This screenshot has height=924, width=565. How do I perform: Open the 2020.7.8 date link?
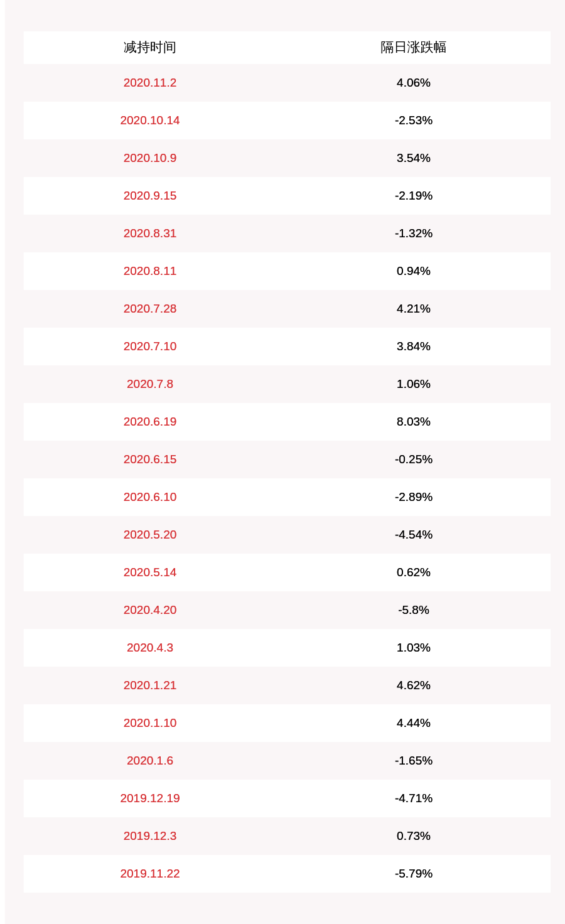point(149,384)
